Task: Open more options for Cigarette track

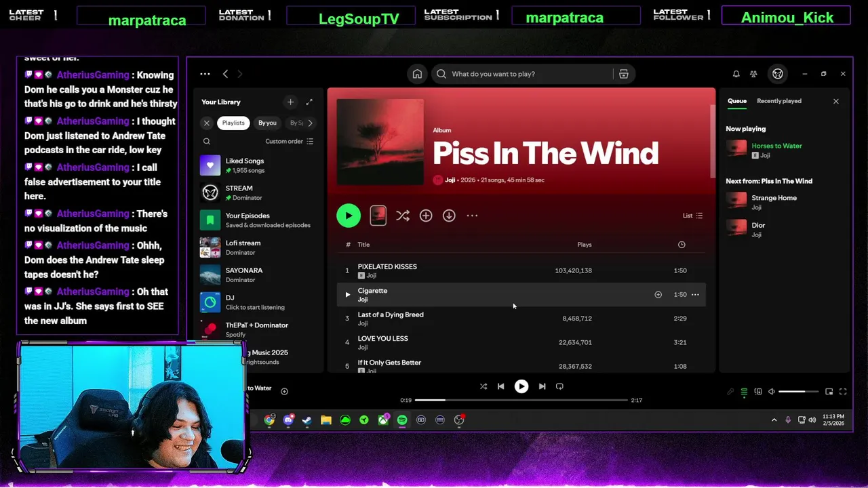Action: [x=695, y=295]
